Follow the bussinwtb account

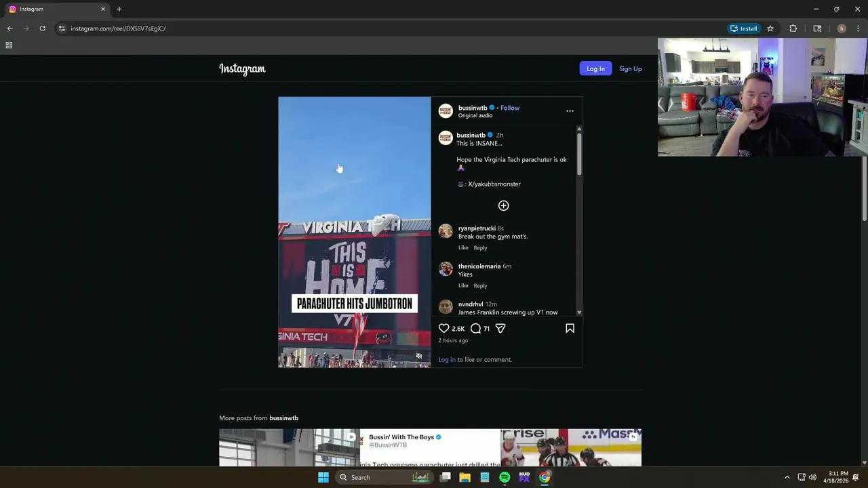[510, 108]
